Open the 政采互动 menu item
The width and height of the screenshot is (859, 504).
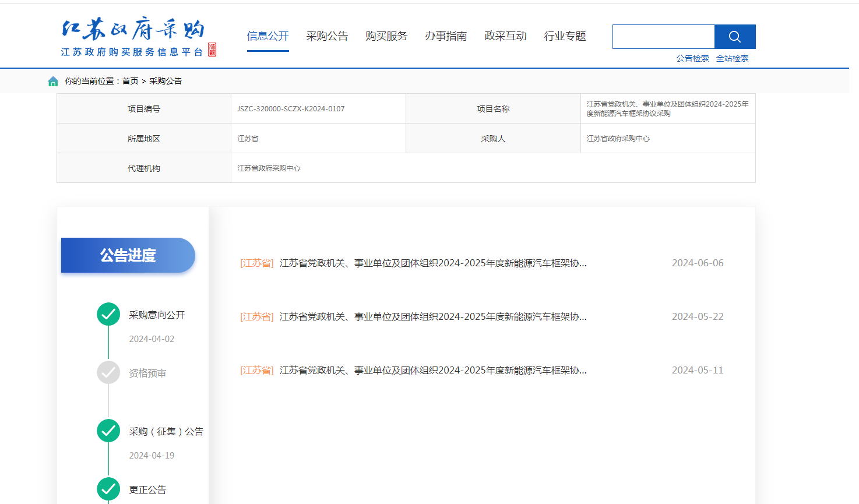505,36
